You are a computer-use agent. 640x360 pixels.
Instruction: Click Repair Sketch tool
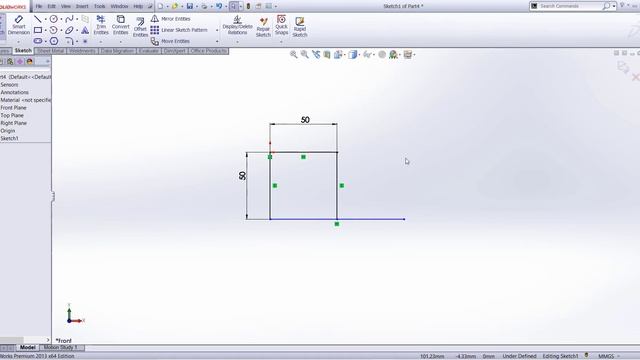point(263,27)
